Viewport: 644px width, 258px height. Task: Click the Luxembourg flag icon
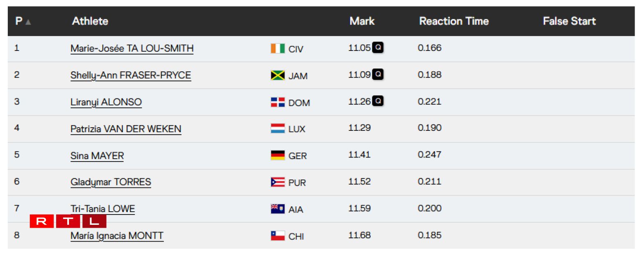277,129
